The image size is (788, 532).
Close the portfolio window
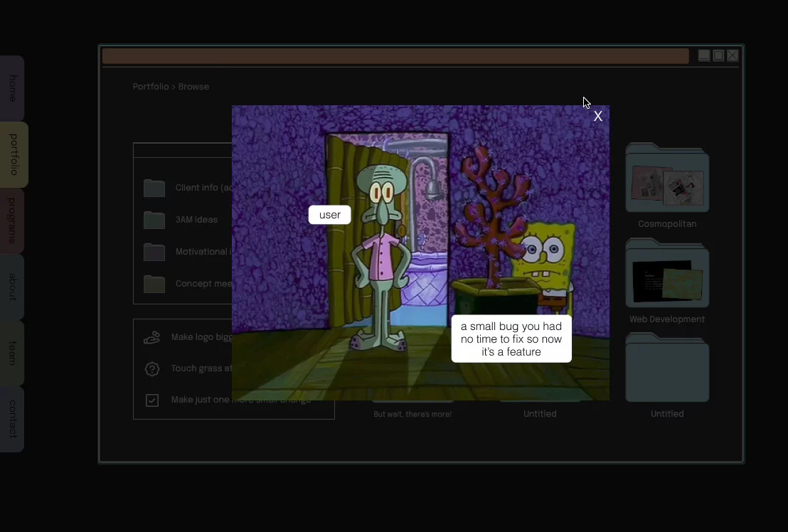click(x=733, y=55)
